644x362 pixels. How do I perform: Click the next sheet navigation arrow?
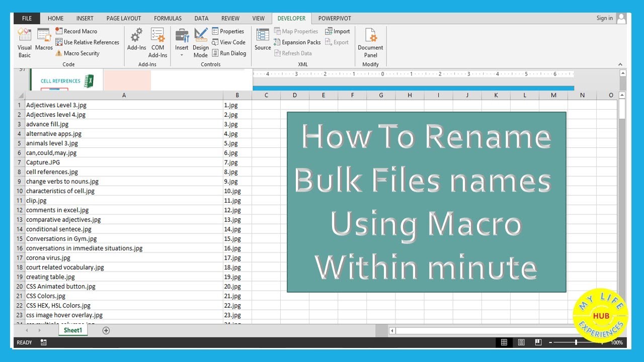[40, 330]
